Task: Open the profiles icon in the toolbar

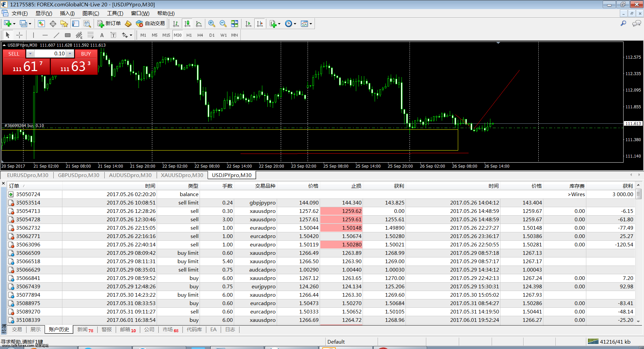Action: pyautogui.click(x=23, y=23)
